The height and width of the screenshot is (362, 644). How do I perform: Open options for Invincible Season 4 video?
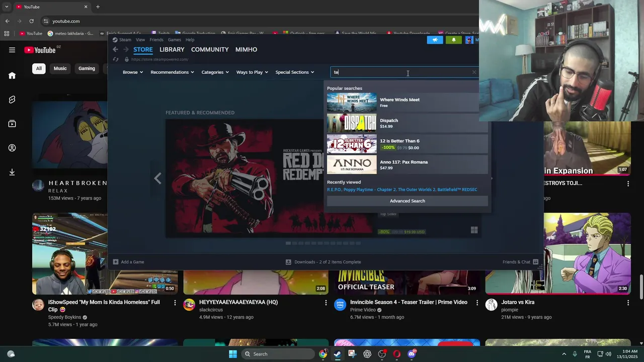pyautogui.click(x=477, y=303)
